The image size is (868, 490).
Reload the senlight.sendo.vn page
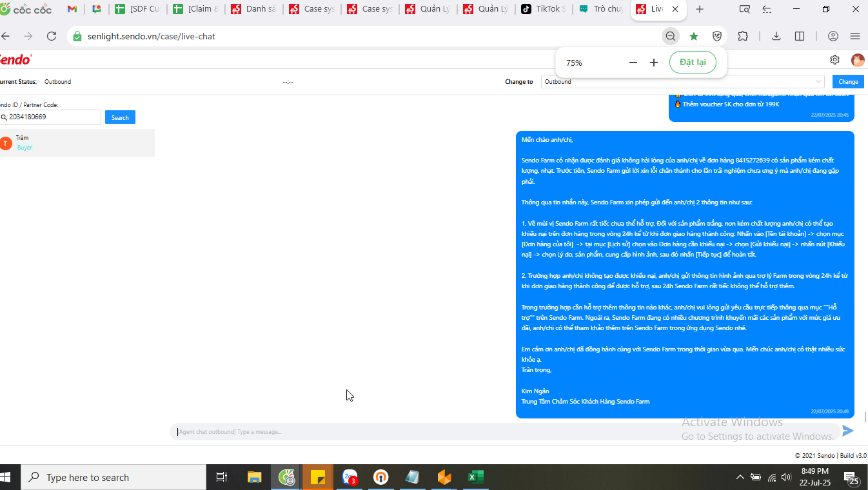[52, 36]
